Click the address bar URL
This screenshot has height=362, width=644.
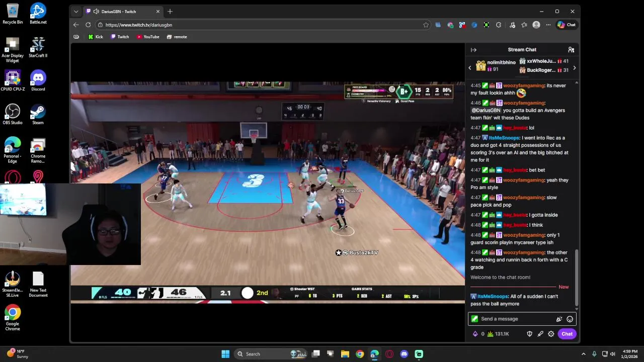coord(139,25)
